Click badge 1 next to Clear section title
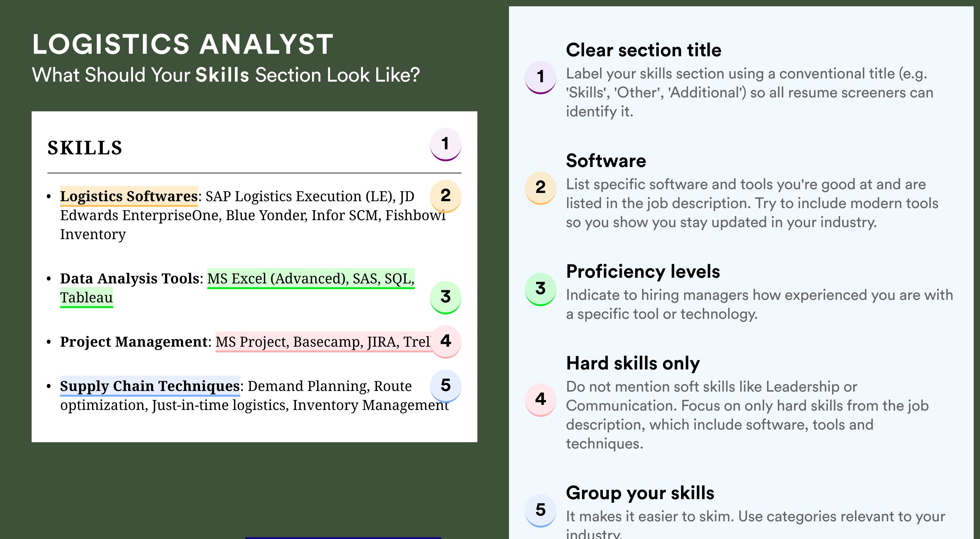The height and width of the screenshot is (539, 980). (541, 77)
